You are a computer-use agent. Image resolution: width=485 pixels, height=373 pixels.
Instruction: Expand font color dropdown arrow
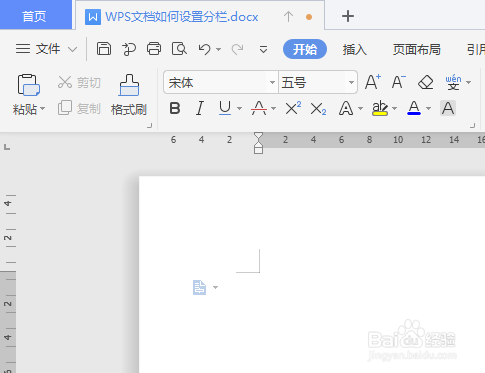point(429,108)
